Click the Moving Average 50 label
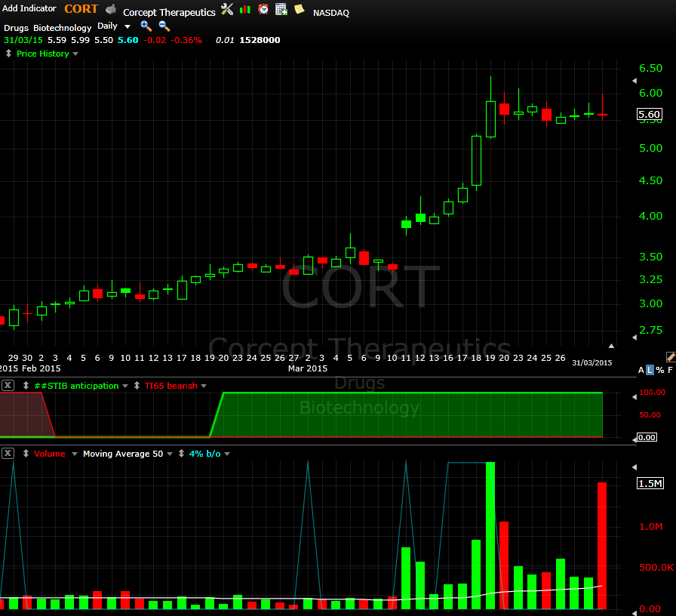The width and height of the screenshot is (676, 616). pos(123,454)
